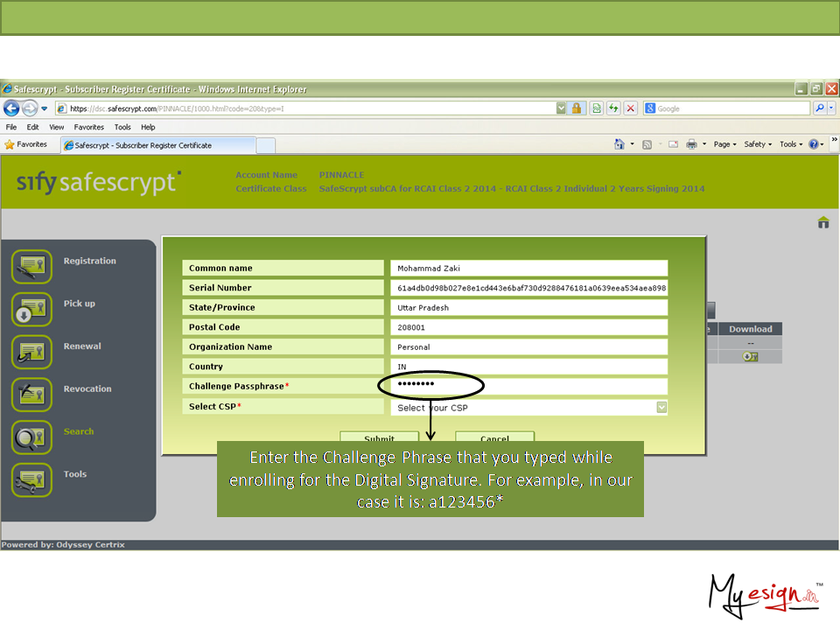
Task: Click the Challenge Passphrase input field
Action: pos(528,386)
